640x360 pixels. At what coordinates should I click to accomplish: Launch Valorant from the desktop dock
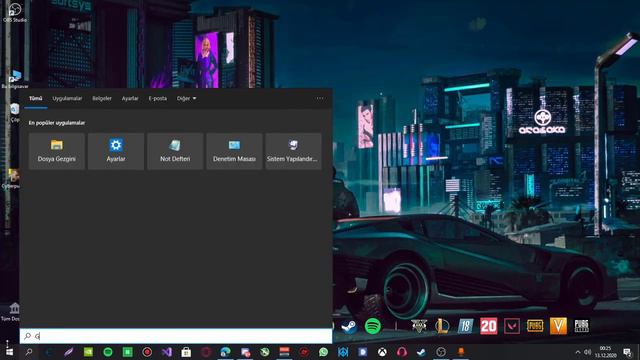point(512,326)
